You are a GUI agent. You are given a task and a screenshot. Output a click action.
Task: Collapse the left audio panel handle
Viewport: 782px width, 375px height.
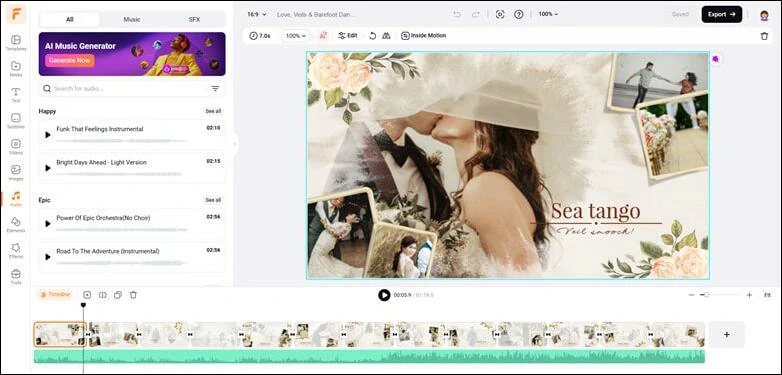tap(235, 144)
